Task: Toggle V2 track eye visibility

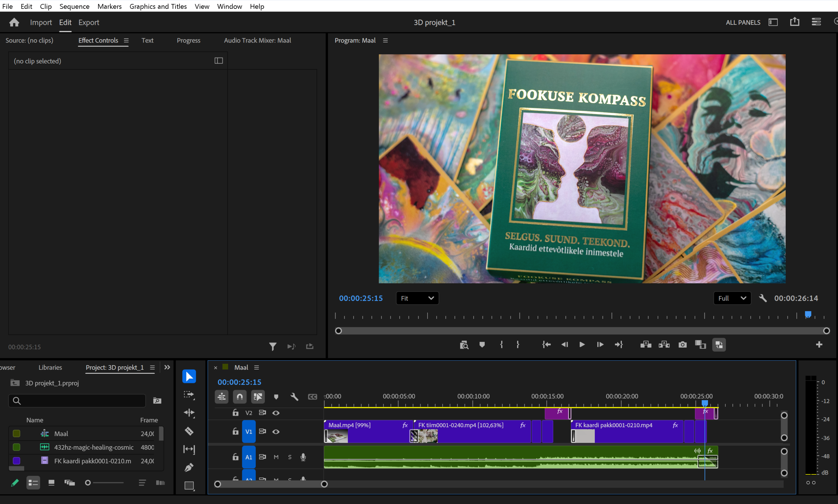Action: [276, 413]
